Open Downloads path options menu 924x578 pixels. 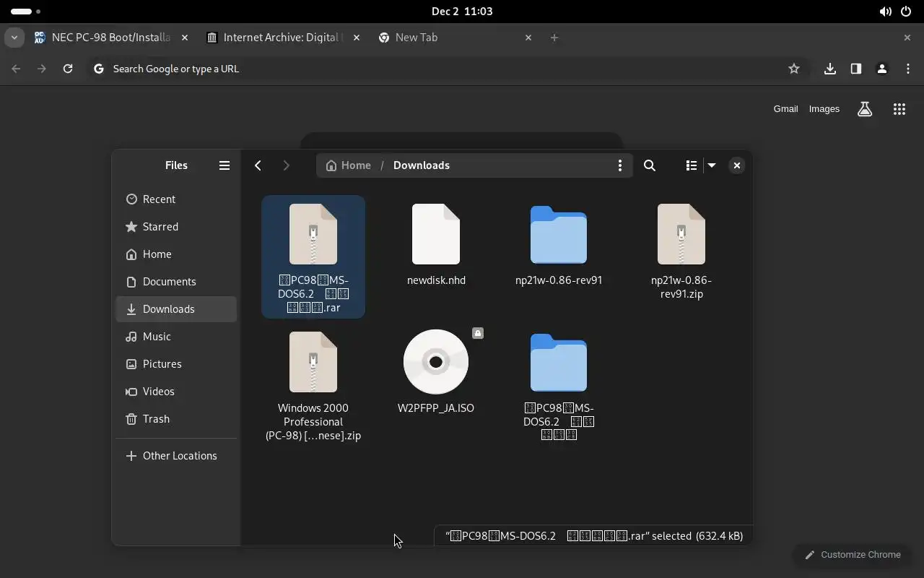pyautogui.click(x=619, y=165)
